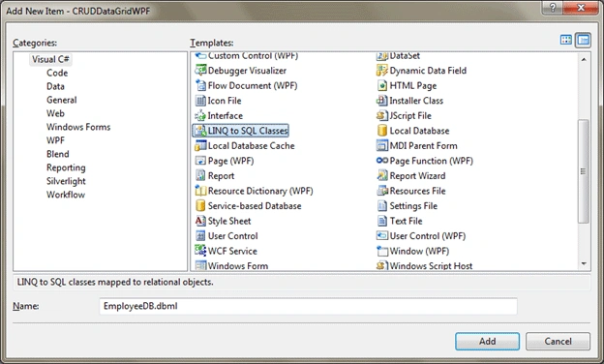Image resolution: width=604 pixels, height=364 pixels.
Task: Select the Page (WPF) template icon
Action: click(200, 161)
